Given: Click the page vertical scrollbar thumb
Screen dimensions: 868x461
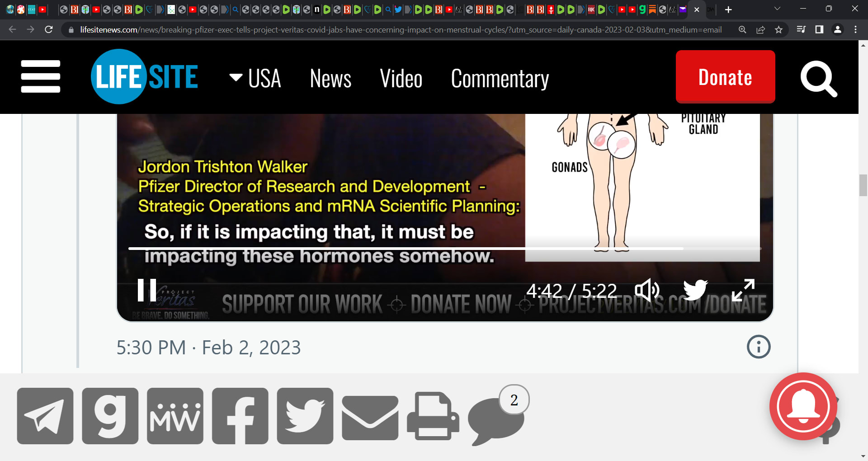Looking at the screenshot, I should tap(863, 185).
